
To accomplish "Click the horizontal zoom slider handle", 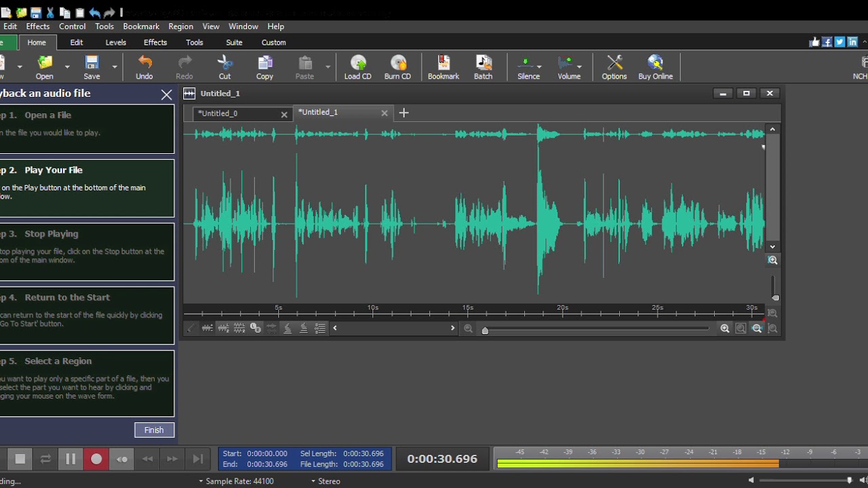I will [485, 330].
